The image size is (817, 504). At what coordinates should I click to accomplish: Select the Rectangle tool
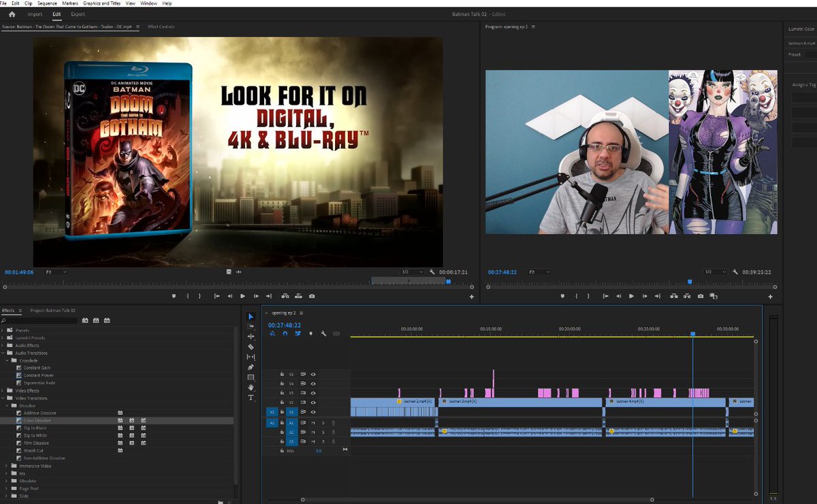point(251,377)
